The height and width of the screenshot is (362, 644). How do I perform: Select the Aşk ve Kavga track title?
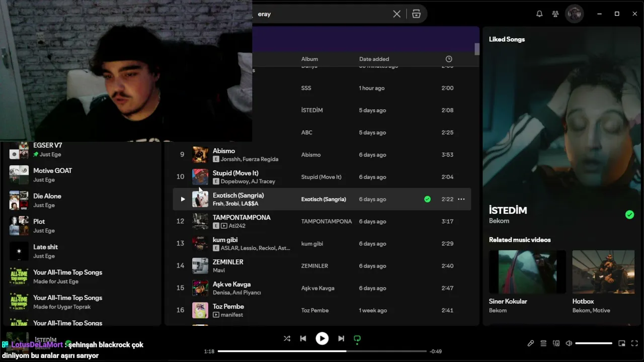point(231,284)
